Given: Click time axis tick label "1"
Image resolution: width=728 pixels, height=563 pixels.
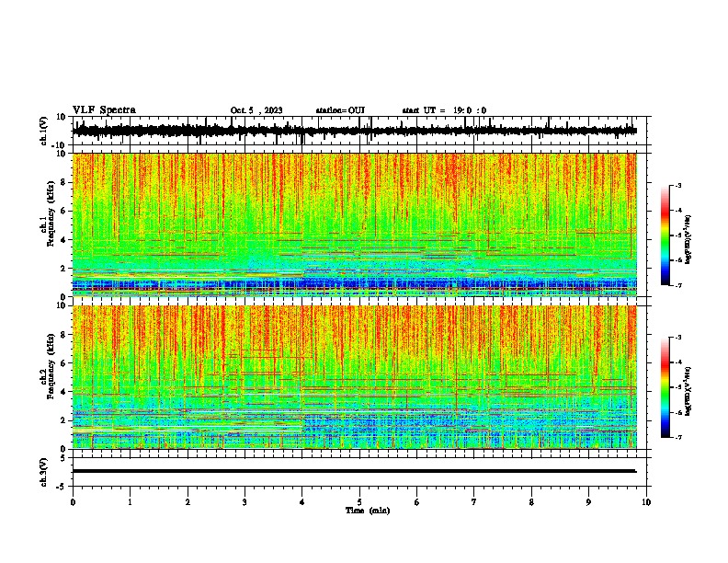Looking at the screenshot, I should tap(130, 502).
